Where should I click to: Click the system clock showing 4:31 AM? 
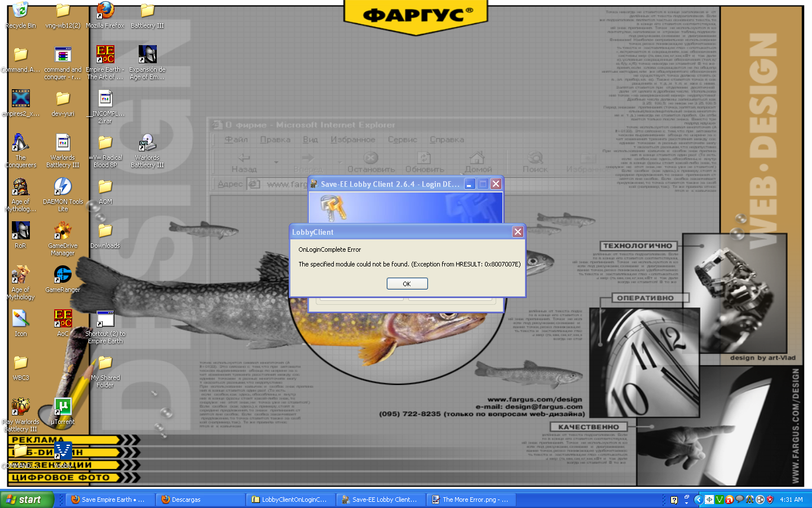coord(791,500)
